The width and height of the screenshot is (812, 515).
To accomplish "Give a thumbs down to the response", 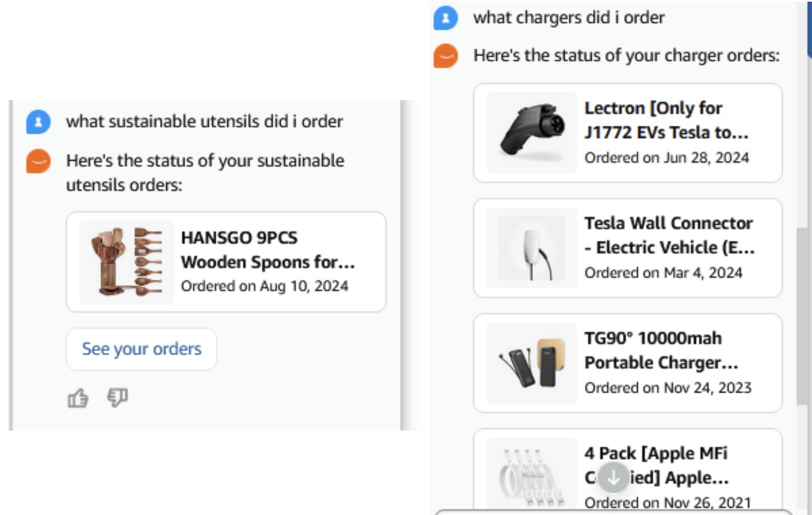I will 116,398.
